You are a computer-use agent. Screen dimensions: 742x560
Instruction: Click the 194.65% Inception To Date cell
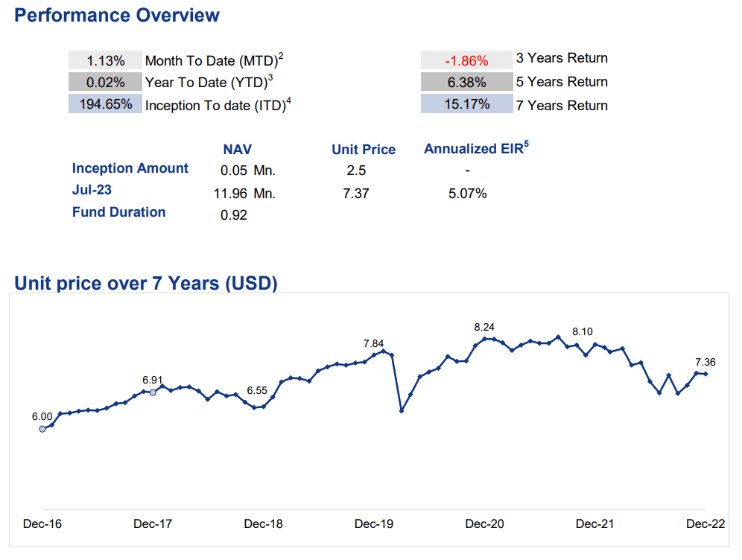point(106,104)
